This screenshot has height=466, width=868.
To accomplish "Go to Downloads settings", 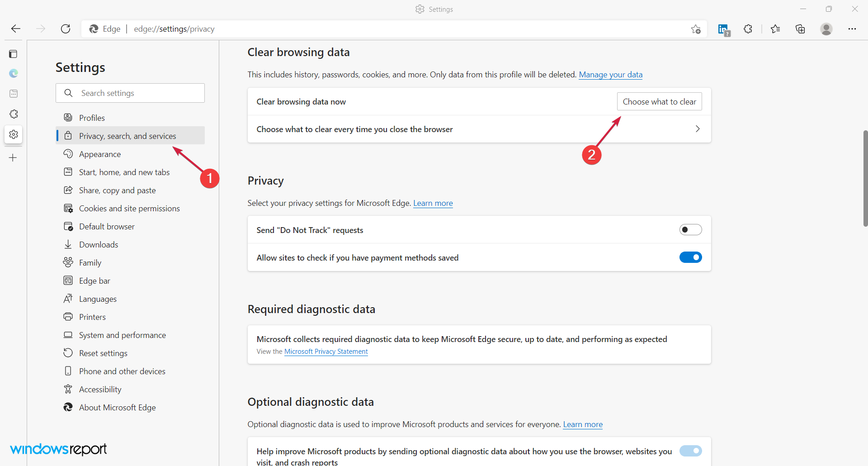I will 99,245.
